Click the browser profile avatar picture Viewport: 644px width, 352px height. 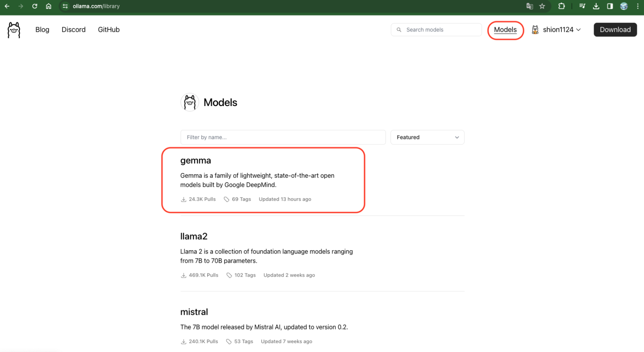coord(623,6)
